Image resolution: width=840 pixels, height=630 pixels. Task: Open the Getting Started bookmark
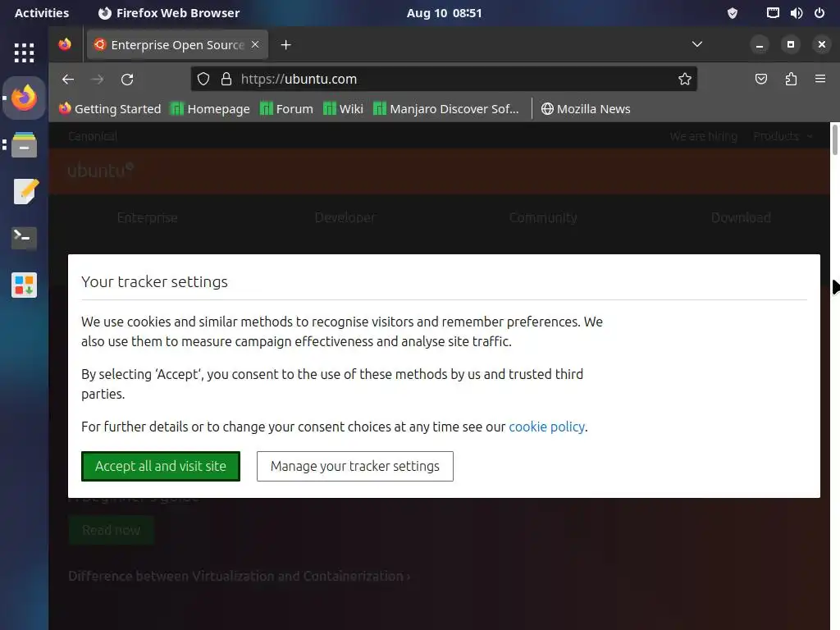point(110,109)
